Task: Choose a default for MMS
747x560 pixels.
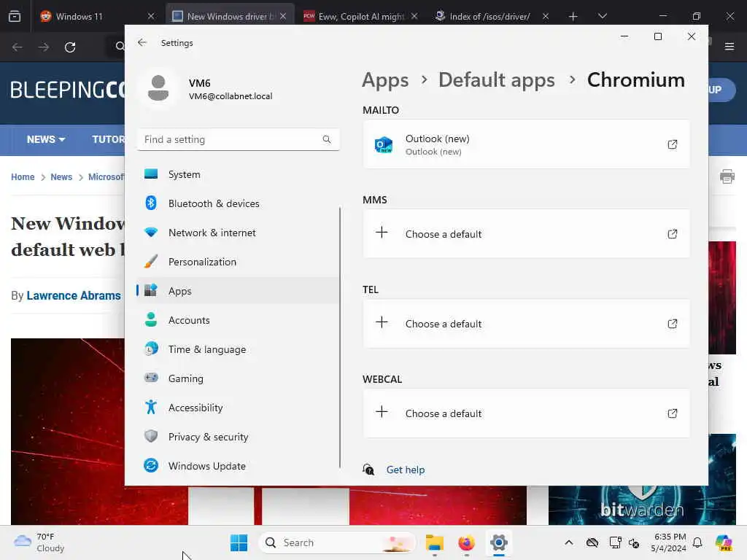Action: click(x=526, y=234)
